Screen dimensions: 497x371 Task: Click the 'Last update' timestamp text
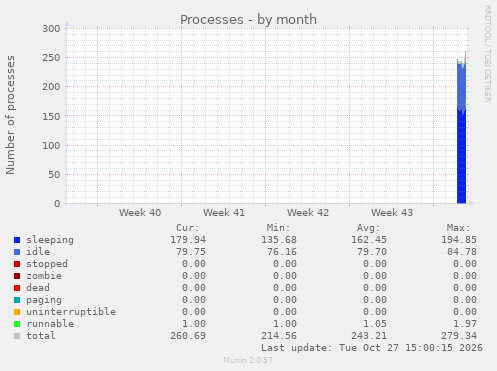(372, 348)
